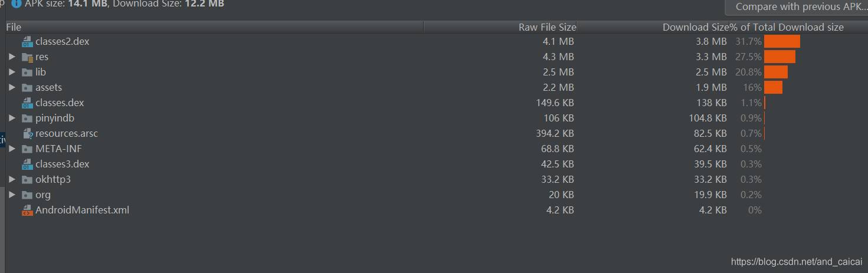868x273 pixels.
Task: Select the lib folder name
Action: [x=41, y=73]
